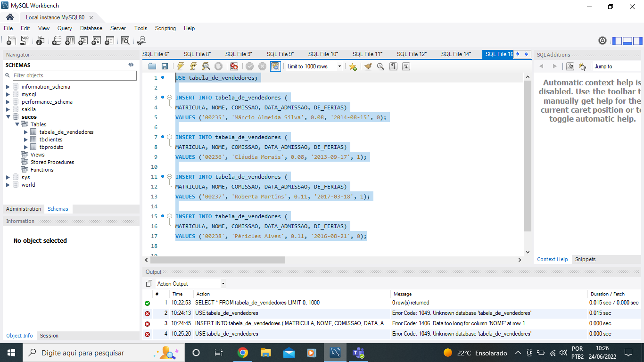The image size is (644, 362).
Task: Toggle the left sidebar panel
Action: [x=617, y=41]
